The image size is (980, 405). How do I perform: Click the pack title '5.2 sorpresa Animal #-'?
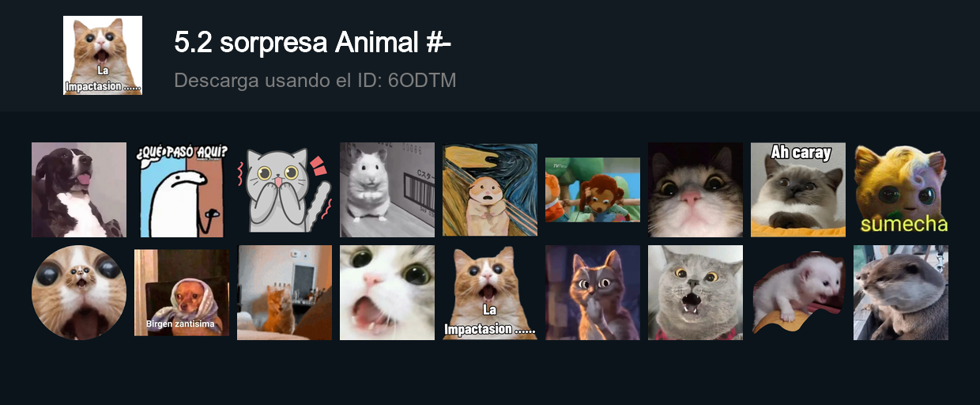click(x=312, y=43)
